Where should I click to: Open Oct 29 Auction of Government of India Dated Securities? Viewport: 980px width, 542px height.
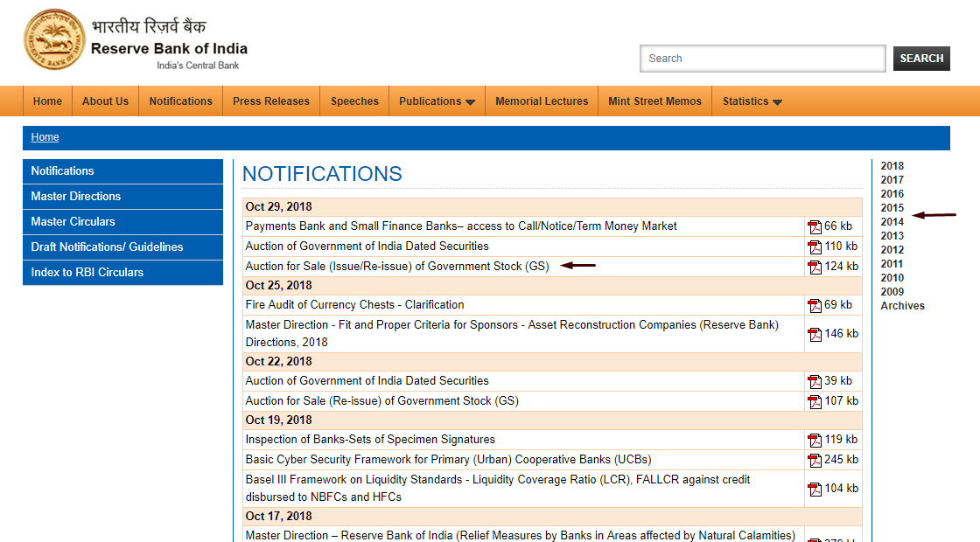click(367, 246)
